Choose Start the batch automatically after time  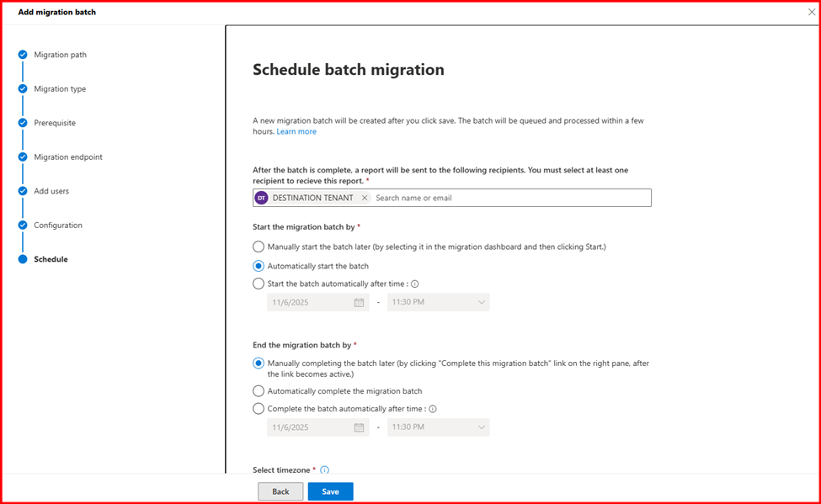coord(259,284)
